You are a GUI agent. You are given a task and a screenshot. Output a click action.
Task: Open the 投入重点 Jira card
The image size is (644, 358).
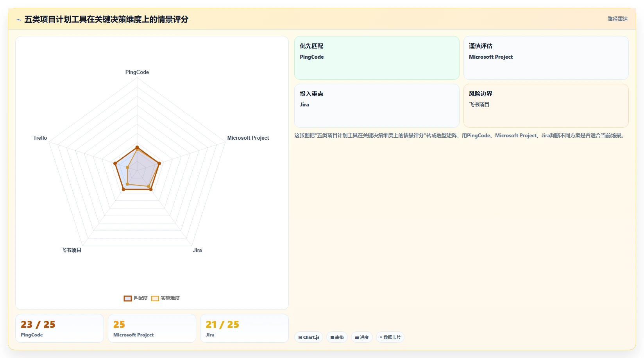tap(377, 106)
